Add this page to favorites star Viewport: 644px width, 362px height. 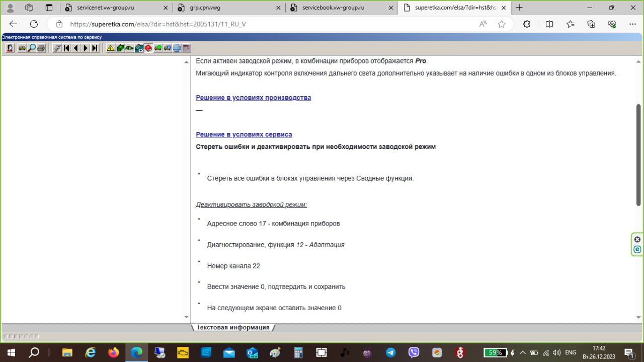point(502,24)
